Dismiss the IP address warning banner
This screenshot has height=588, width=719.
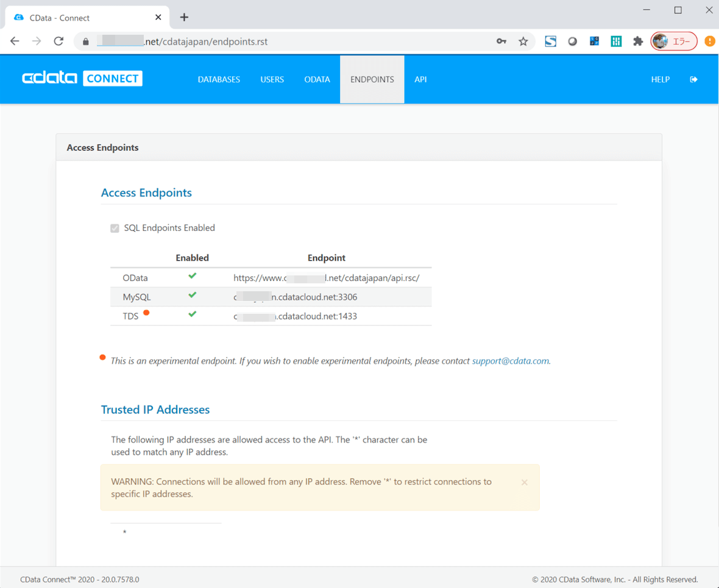click(525, 483)
